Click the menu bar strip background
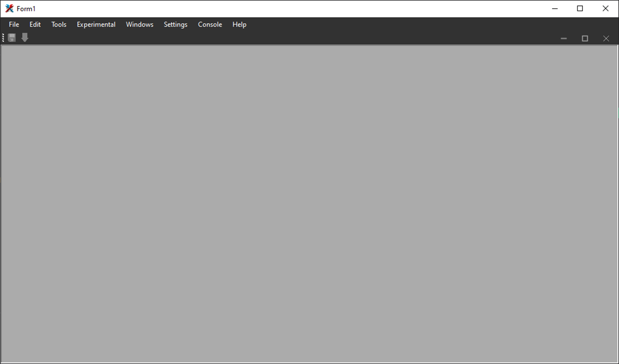This screenshot has width=619, height=364. pos(357,24)
